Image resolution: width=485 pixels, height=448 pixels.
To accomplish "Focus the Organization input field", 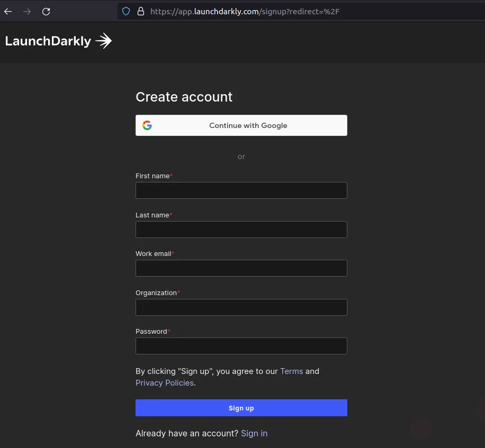I will pyautogui.click(x=241, y=307).
